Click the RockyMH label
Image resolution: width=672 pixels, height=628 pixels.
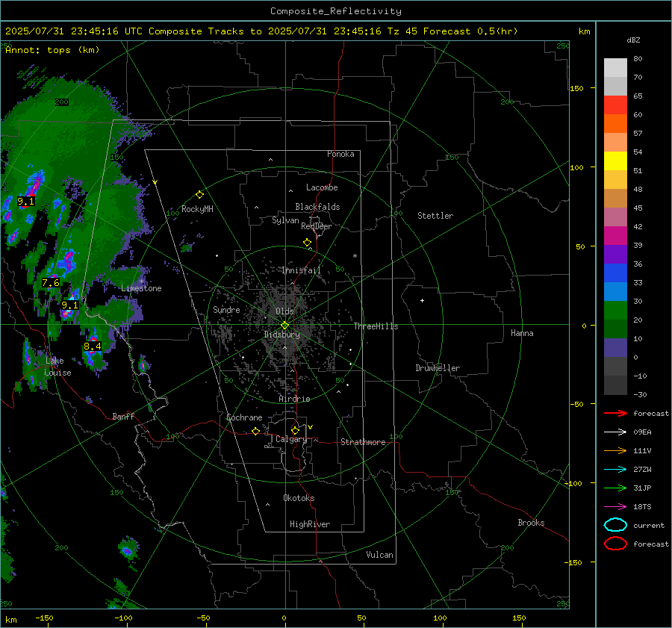(x=197, y=209)
